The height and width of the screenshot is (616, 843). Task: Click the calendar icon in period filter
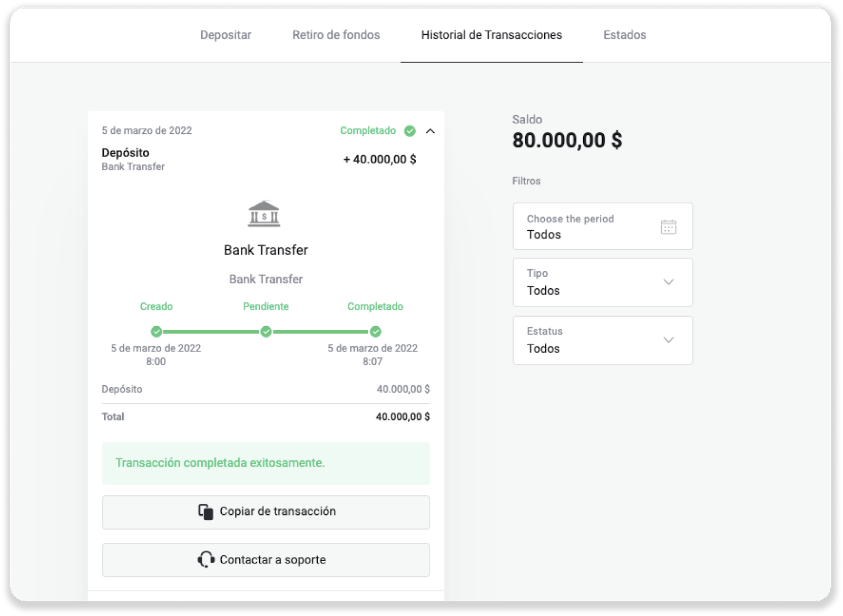[668, 227]
